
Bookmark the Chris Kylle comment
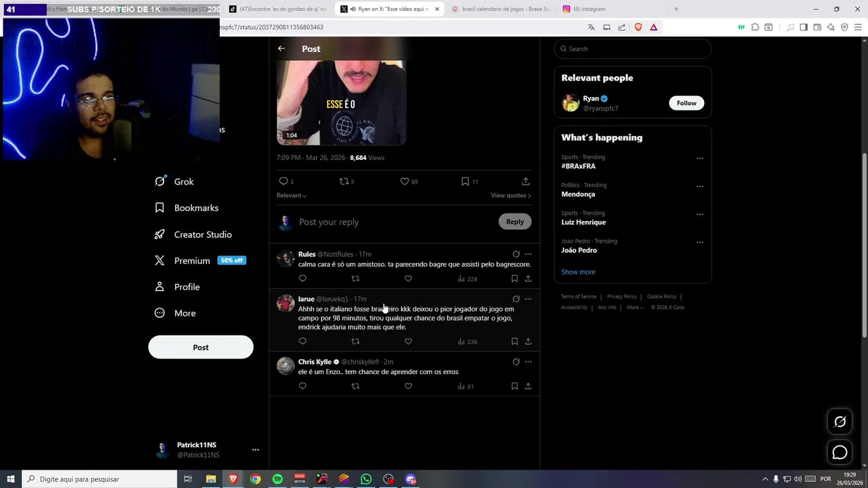point(514,386)
